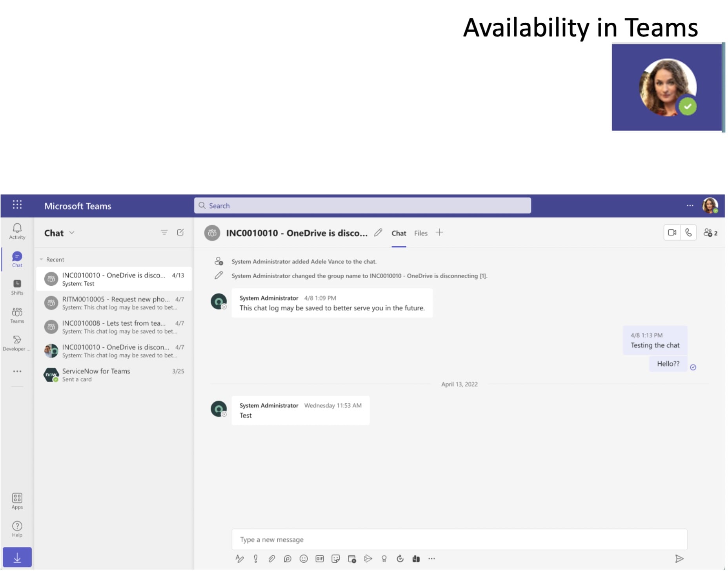Show more apps via sidebar ellipsis
The height and width of the screenshot is (573, 728).
tap(17, 371)
